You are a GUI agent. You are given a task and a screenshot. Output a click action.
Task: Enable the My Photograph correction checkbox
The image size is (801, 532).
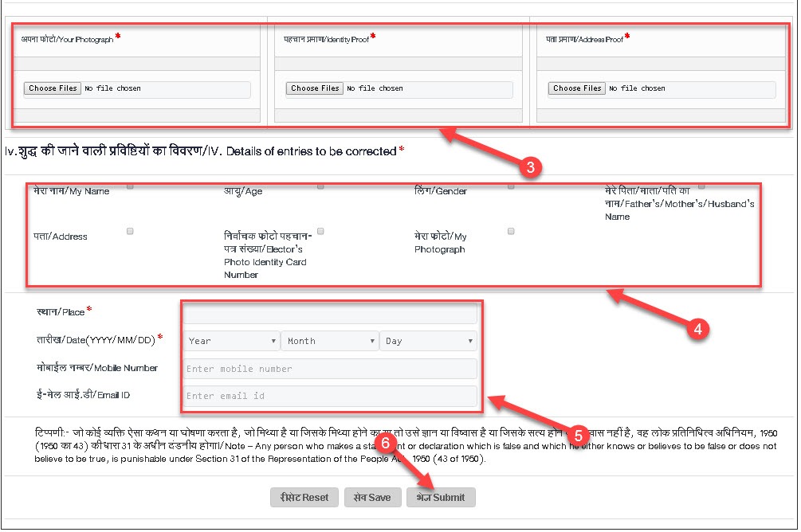tap(511, 231)
